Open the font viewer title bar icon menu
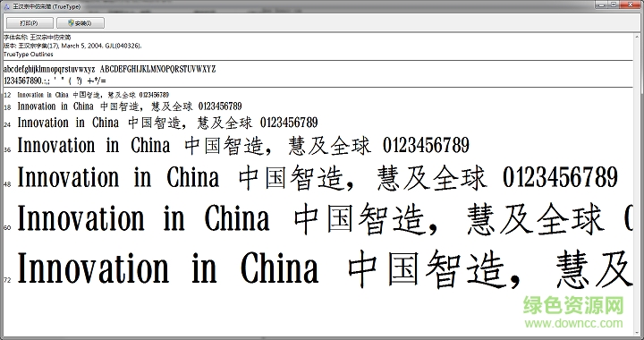This screenshot has height=340, width=644. tap(6, 6)
